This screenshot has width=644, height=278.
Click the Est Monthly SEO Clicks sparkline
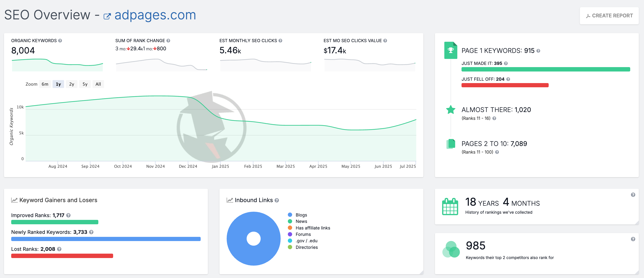coord(265,65)
